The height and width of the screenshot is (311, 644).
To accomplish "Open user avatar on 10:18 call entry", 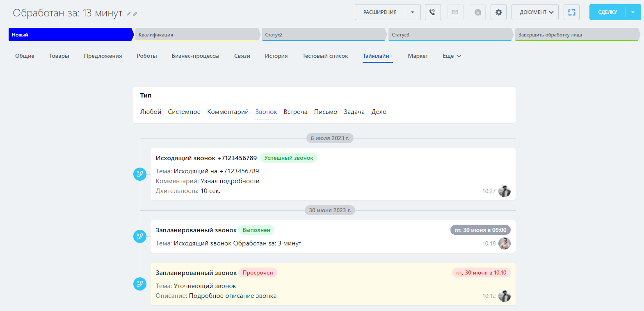I will [505, 243].
